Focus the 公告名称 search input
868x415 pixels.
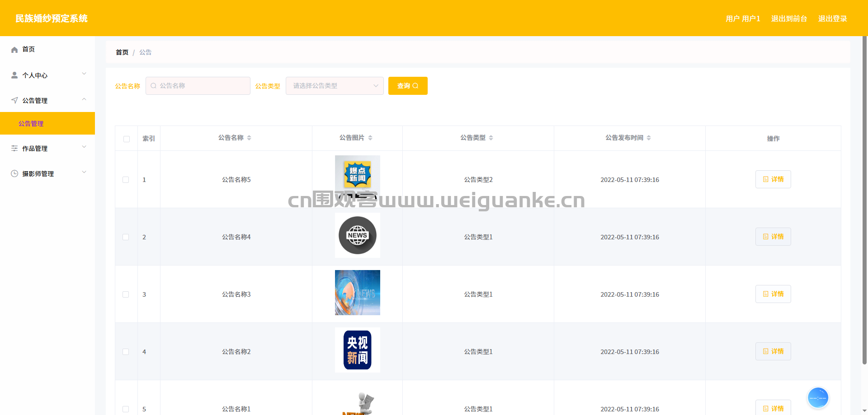coord(198,86)
